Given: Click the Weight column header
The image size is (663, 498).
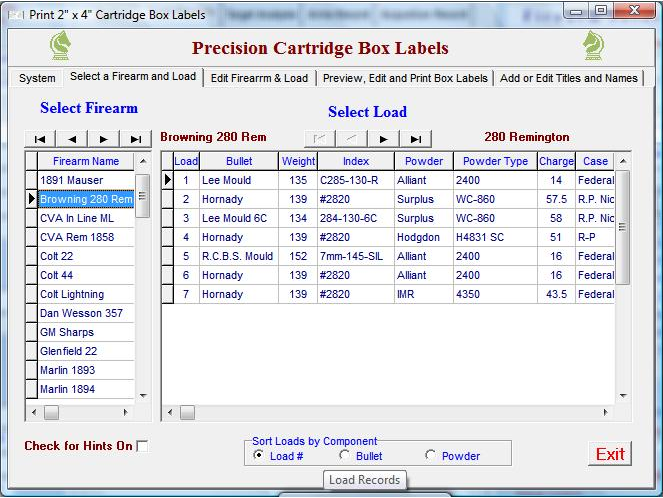Looking at the screenshot, I should click(x=298, y=161).
